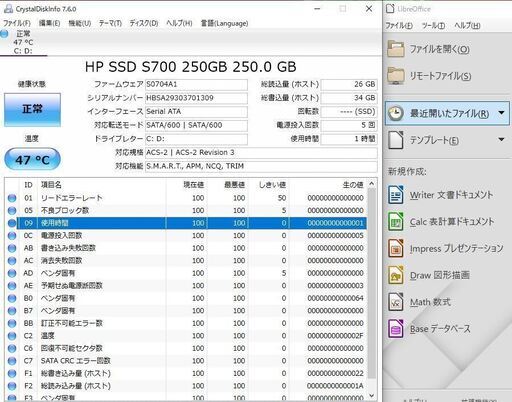Screen dimensions: 512x402
Task: Expand the テンプレート dropdown arrow
Action: tap(501, 139)
